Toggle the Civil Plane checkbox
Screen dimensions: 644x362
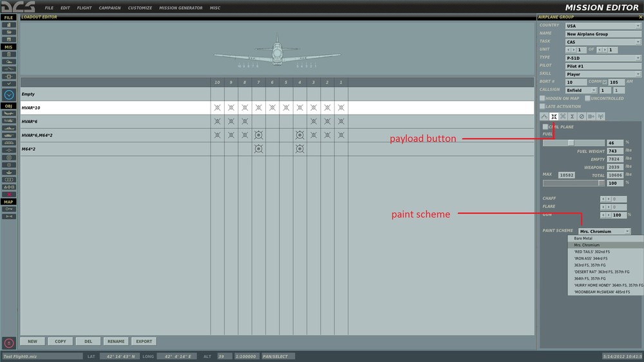[x=545, y=126]
